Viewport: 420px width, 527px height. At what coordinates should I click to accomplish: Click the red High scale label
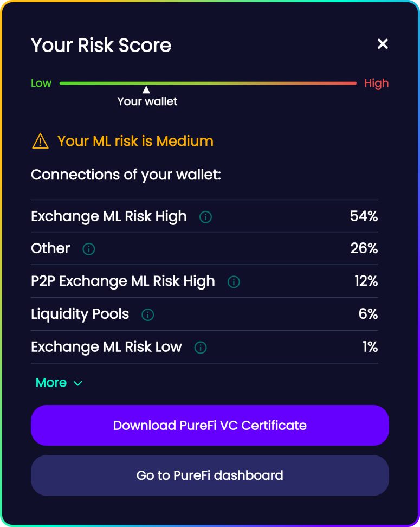376,83
